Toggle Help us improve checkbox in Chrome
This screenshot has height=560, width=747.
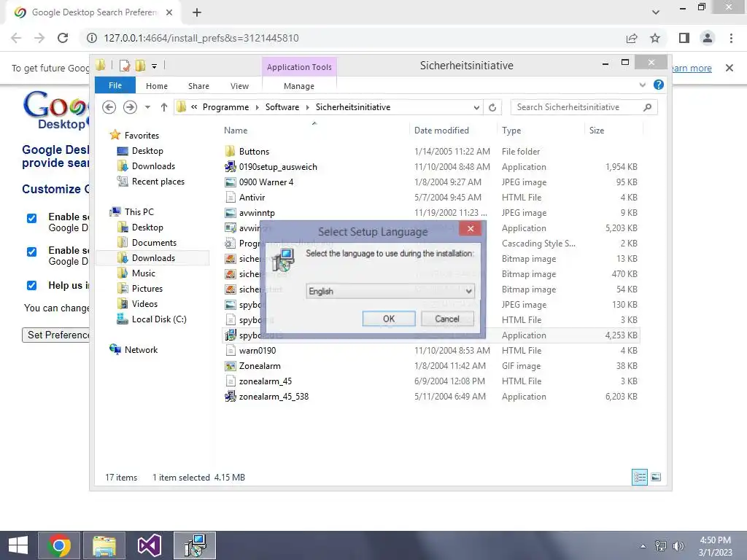coord(31,285)
